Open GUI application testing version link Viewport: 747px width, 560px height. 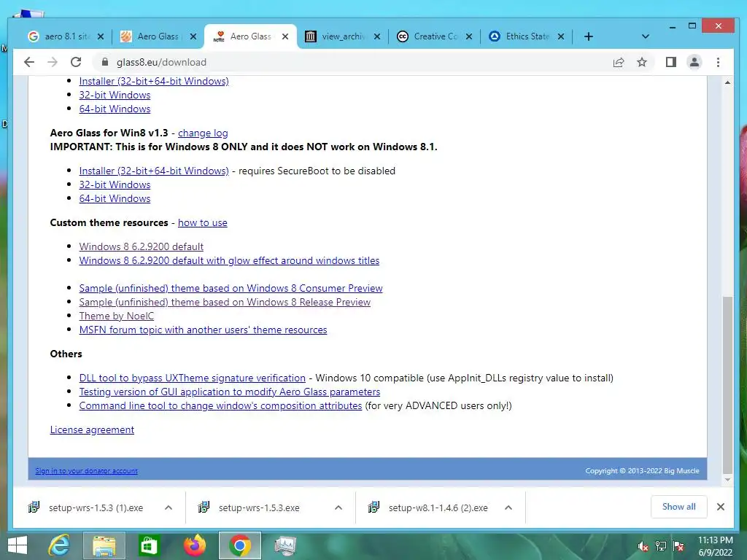point(230,392)
